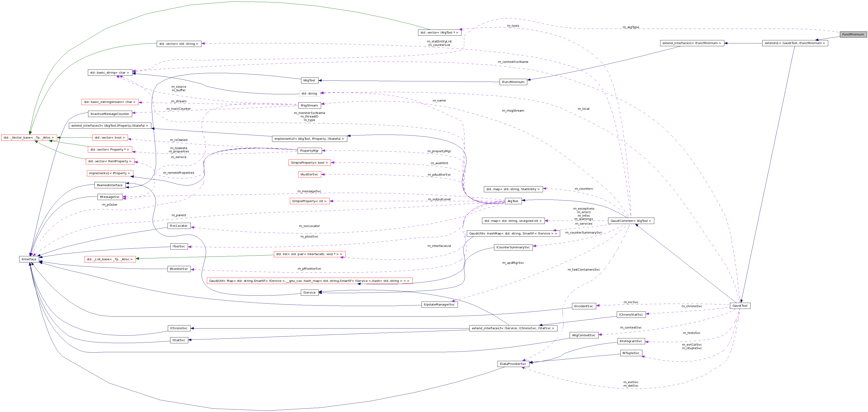Select the IHistogramSvc class box
The height and width of the screenshot is (412, 868).
(x=631, y=341)
